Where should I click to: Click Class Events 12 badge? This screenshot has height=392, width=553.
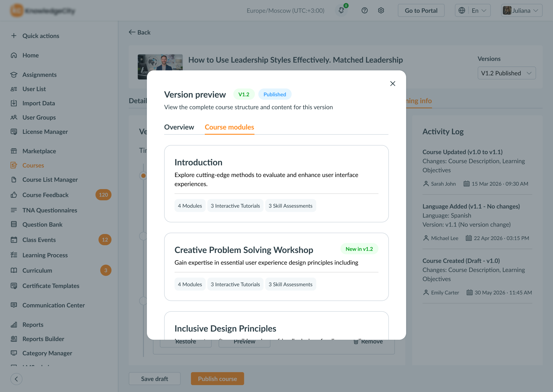pyautogui.click(x=105, y=240)
